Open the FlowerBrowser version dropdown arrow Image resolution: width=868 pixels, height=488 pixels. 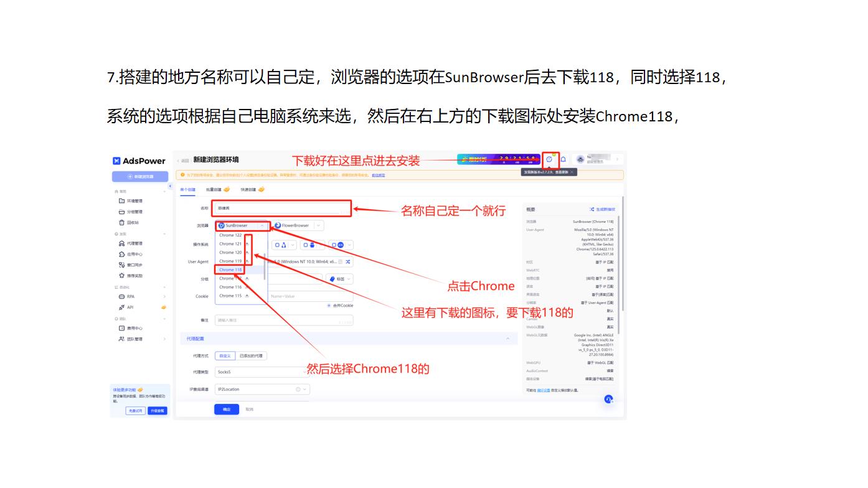[x=318, y=225]
